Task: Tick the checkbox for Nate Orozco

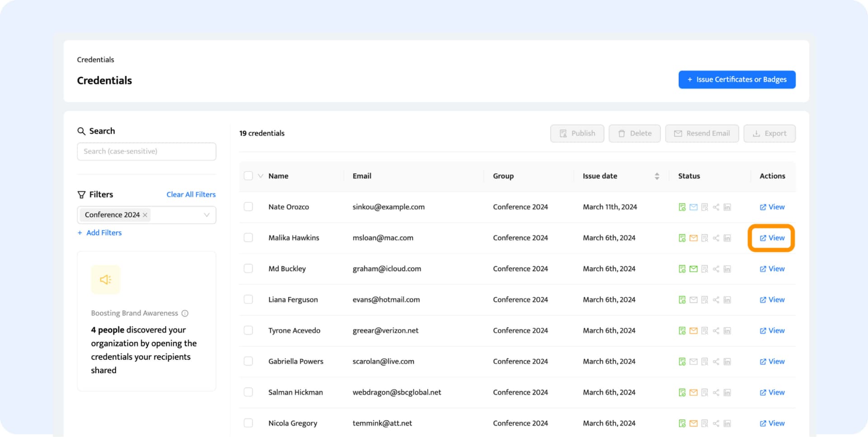Action: [x=248, y=207]
